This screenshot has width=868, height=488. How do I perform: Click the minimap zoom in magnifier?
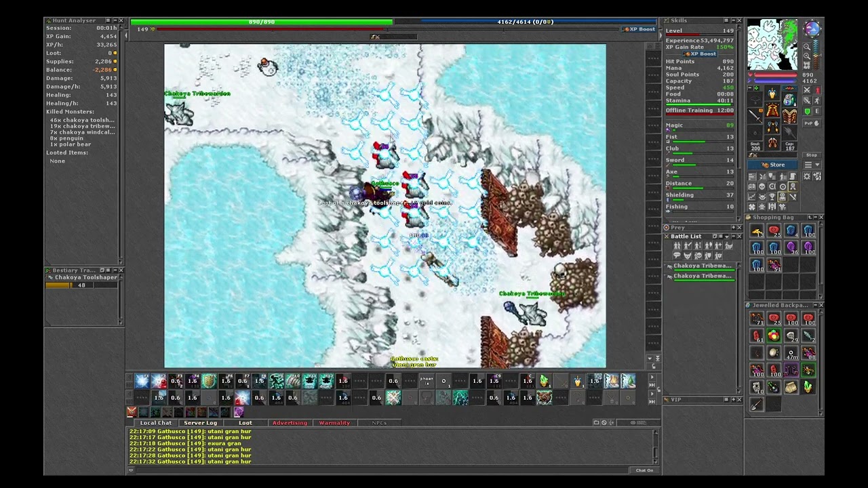807,57
